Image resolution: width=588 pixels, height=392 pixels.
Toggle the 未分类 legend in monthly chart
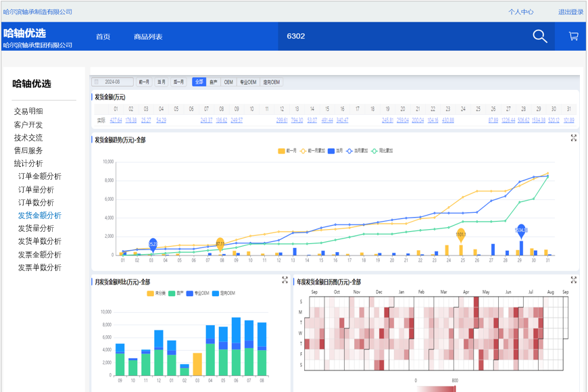point(156,293)
